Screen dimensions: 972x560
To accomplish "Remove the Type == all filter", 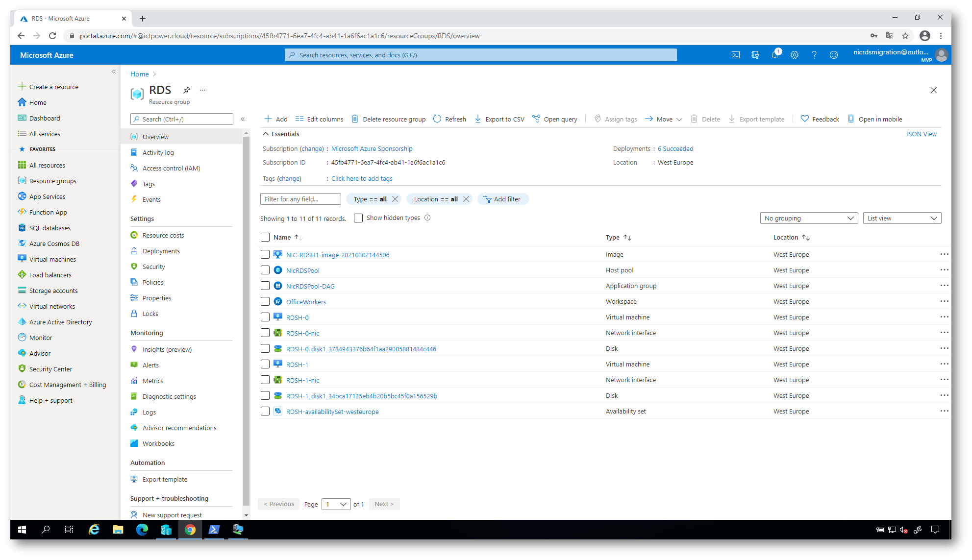I will coord(395,199).
